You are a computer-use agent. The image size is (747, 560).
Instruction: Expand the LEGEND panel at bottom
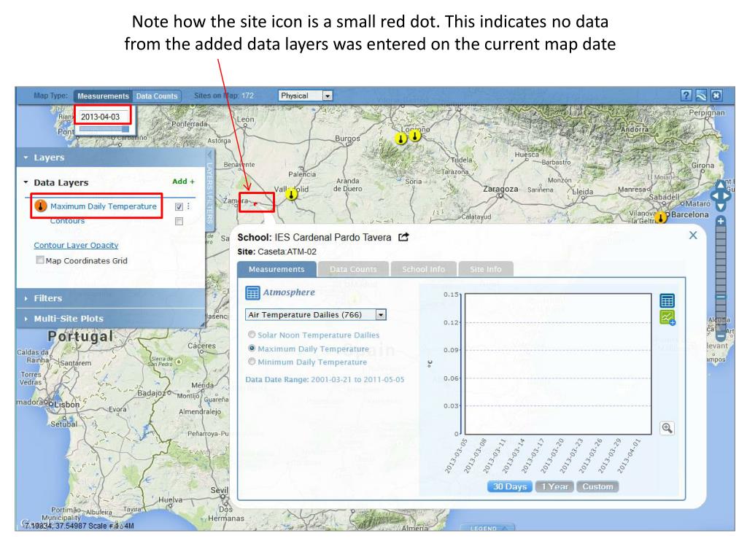point(487,528)
